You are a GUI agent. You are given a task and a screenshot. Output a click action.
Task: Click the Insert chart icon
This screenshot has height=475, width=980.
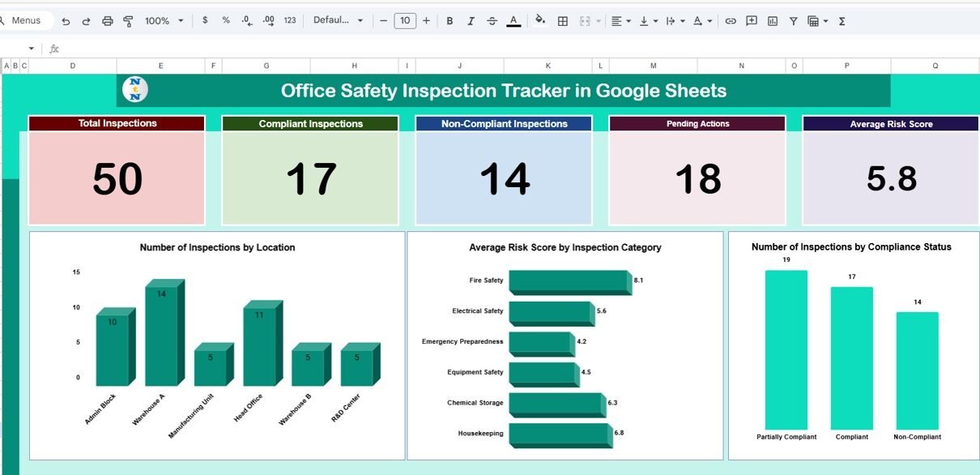[773, 21]
